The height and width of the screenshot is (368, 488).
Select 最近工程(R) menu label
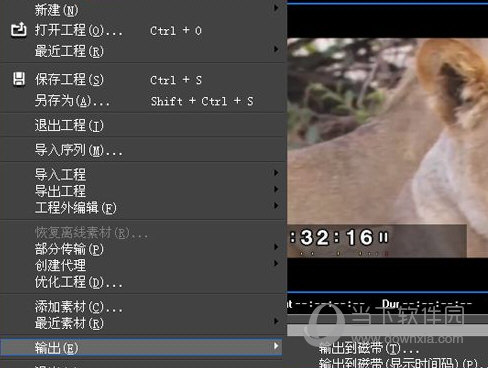click(69, 51)
